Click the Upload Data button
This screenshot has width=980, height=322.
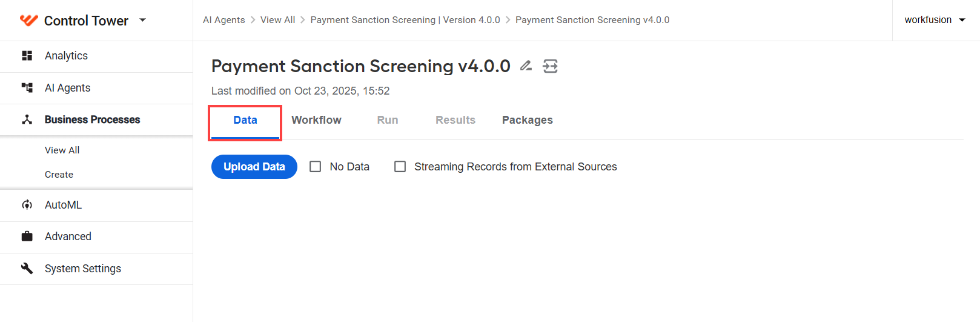(x=254, y=167)
